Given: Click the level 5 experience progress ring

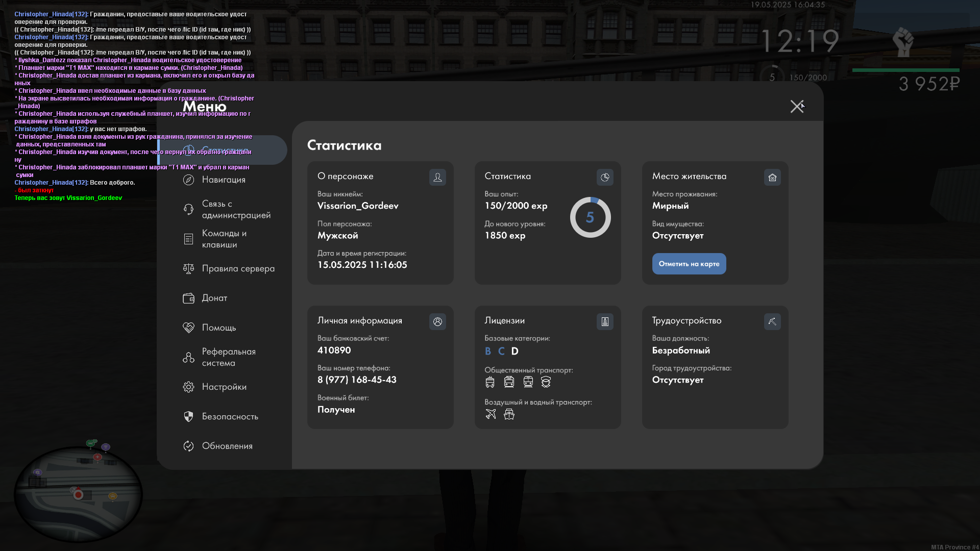Looking at the screenshot, I should pos(590,217).
